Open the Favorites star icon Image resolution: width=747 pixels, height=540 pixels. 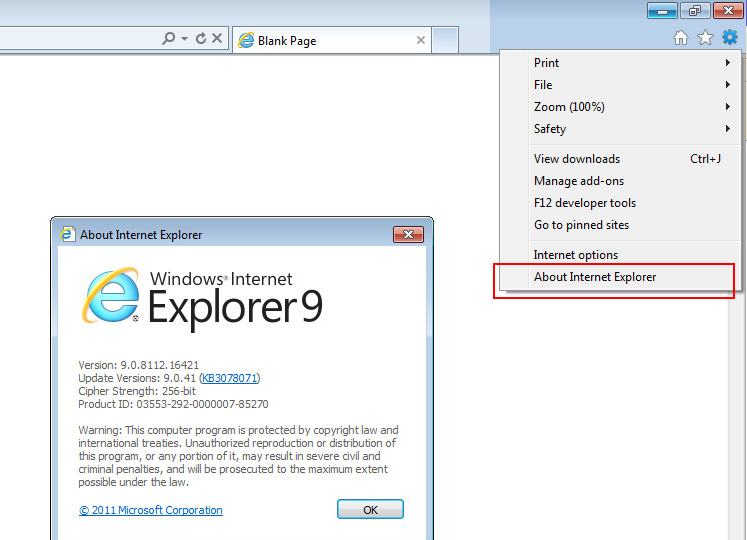point(705,38)
